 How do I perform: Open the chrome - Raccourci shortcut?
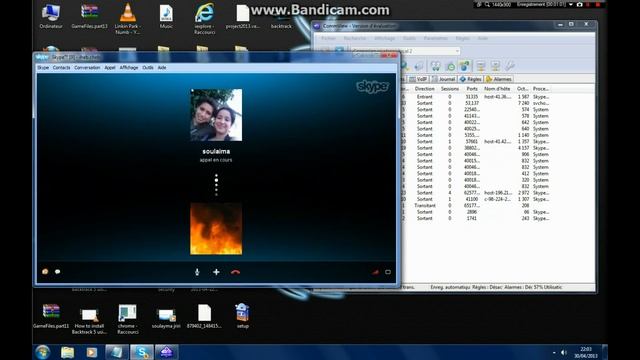coord(128,319)
